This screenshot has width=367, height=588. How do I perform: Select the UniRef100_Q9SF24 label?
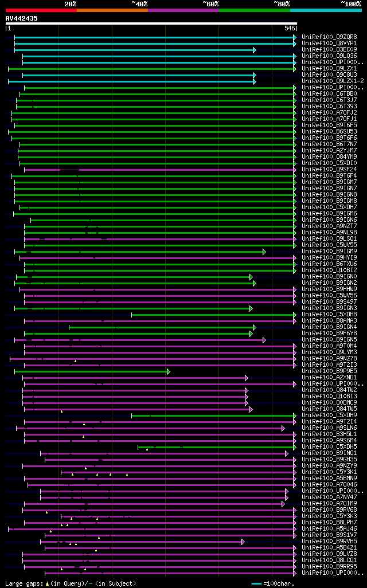click(330, 170)
